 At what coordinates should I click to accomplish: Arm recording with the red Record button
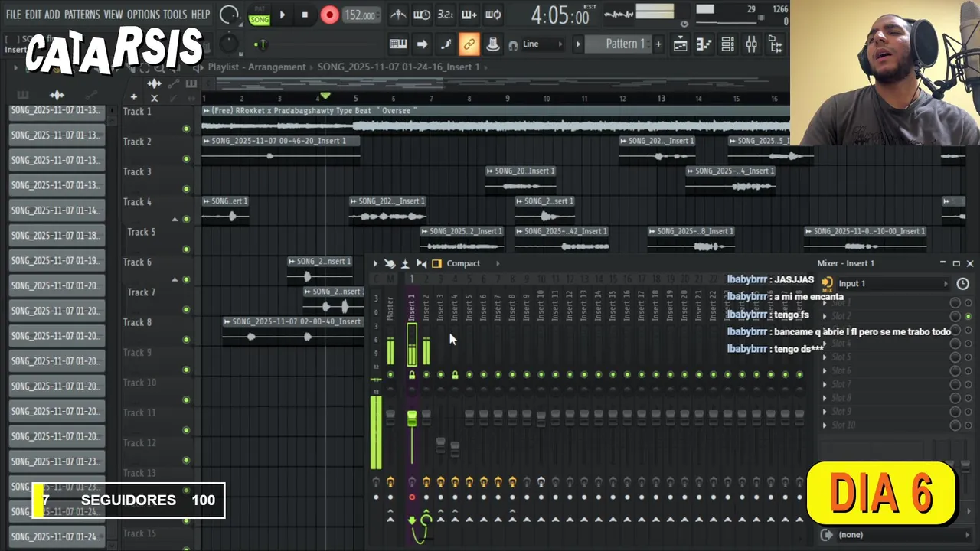point(329,15)
